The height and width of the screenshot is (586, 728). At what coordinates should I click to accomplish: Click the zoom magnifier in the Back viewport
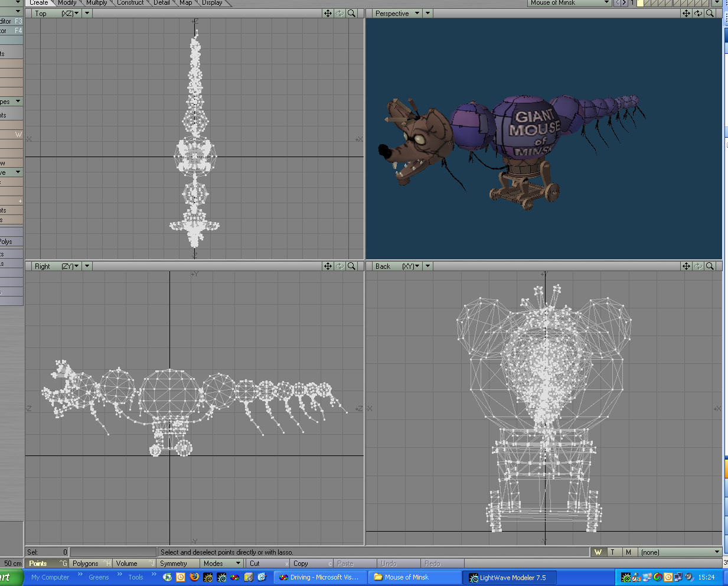710,266
